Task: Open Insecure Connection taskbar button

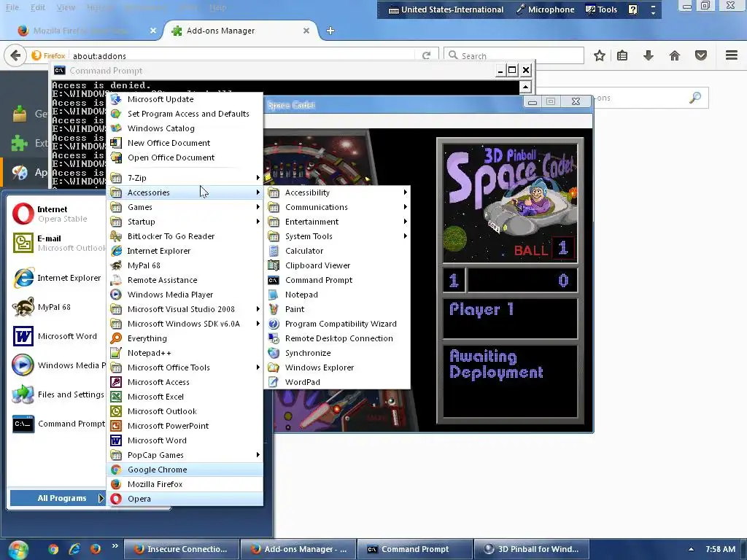Action: click(x=181, y=549)
